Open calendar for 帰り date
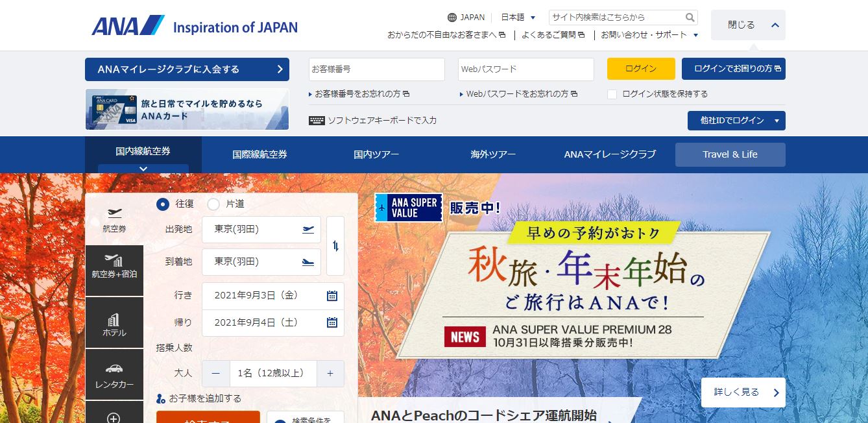Image resolution: width=868 pixels, height=423 pixels. [x=332, y=322]
